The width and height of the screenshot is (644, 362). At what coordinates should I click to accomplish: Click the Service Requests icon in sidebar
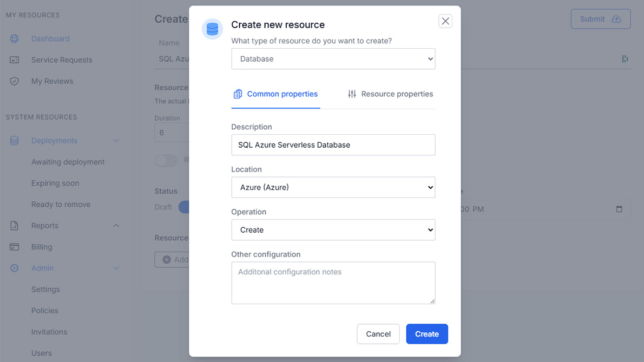coord(15,60)
